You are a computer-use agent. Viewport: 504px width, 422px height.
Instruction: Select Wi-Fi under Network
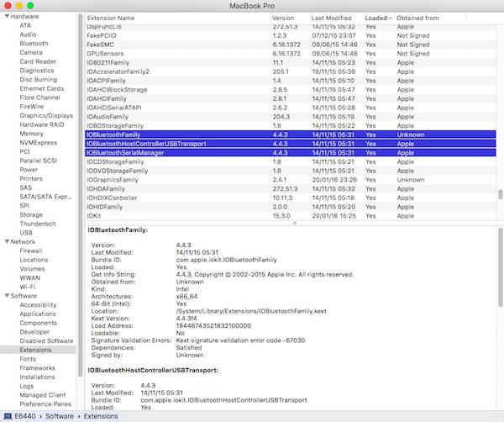click(x=28, y=287)
